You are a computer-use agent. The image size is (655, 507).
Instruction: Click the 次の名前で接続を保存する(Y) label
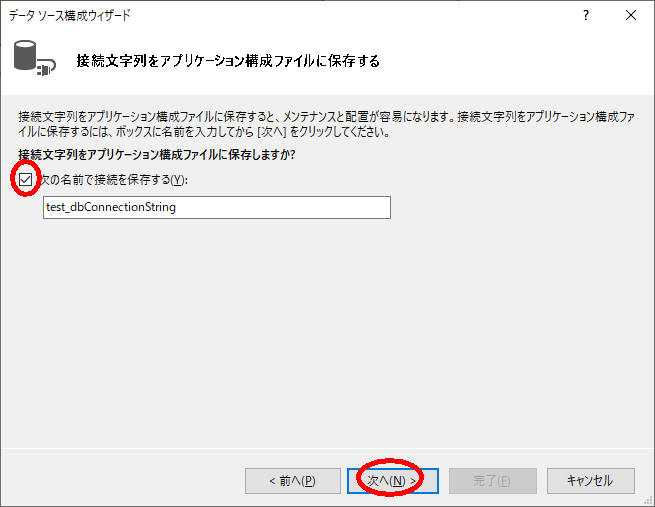coord(112,180)
